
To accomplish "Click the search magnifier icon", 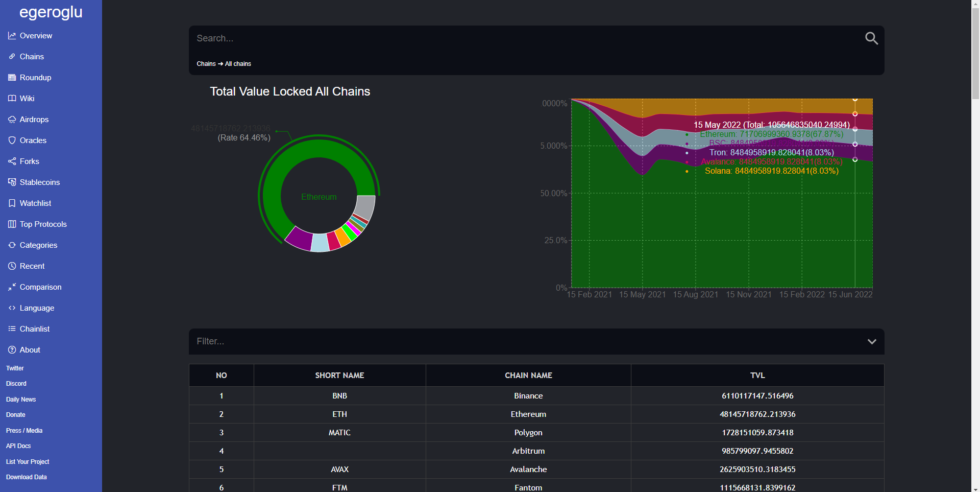I will (x=871, y=38).
